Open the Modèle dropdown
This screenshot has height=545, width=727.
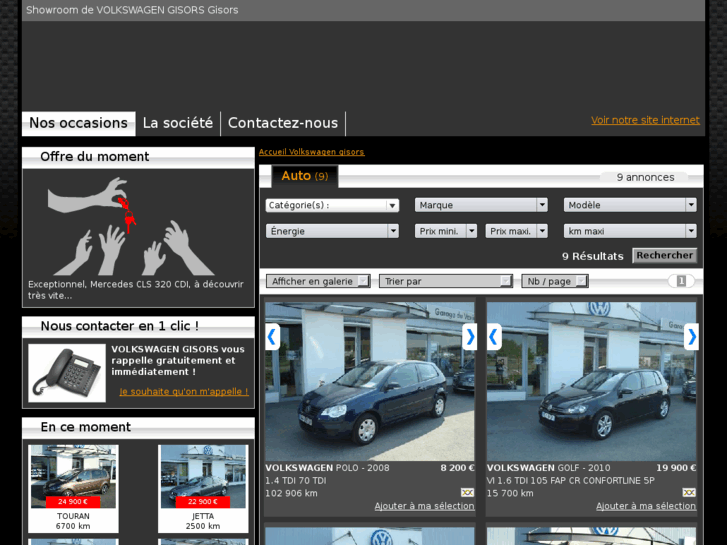[630, 205]
